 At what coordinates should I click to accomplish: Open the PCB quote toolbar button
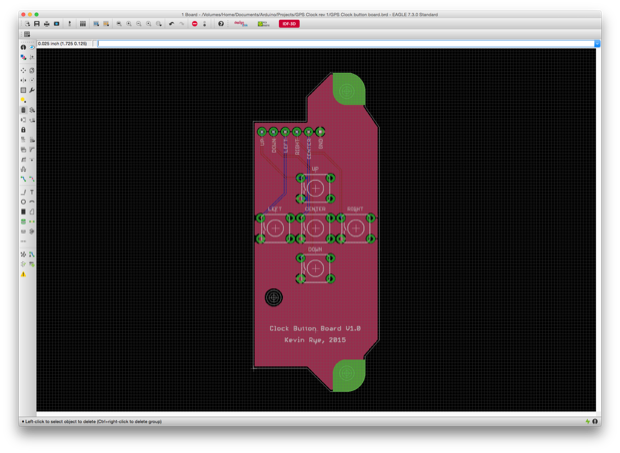(x=263, y=24)
